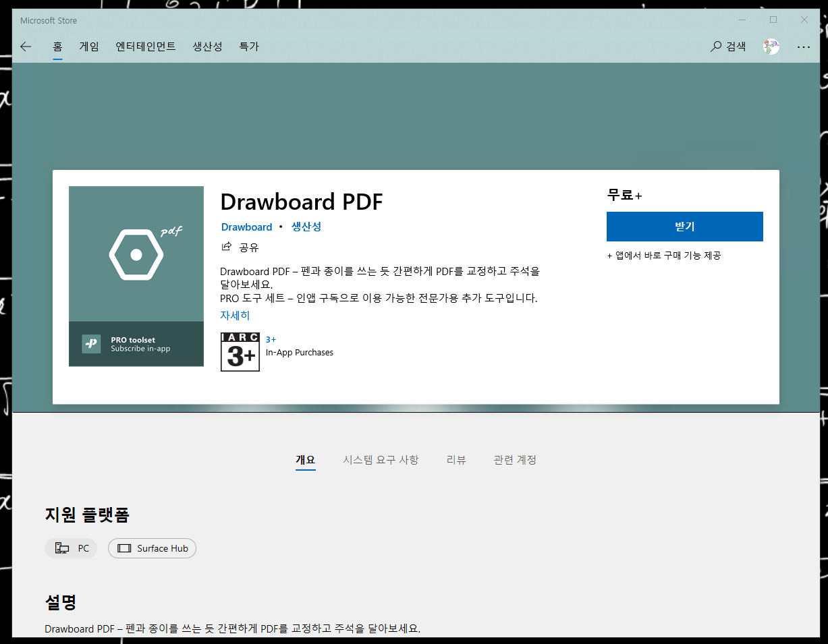Image resolution: width=828 pixels, height=644 pixels.
Task: Open the 생산성 category link beside Drawboard
Action: point(306,227)
